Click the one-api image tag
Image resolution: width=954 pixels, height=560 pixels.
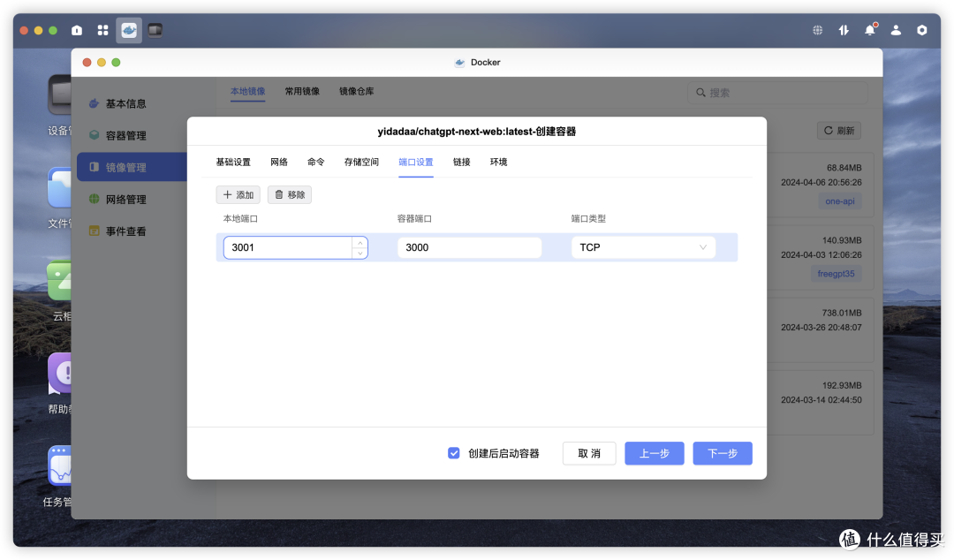840,201
